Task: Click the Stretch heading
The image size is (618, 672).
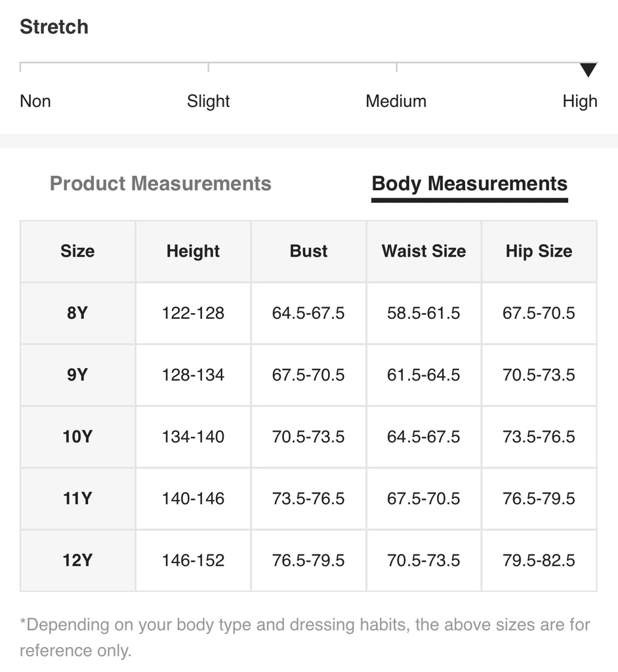Action: [54, 27]
